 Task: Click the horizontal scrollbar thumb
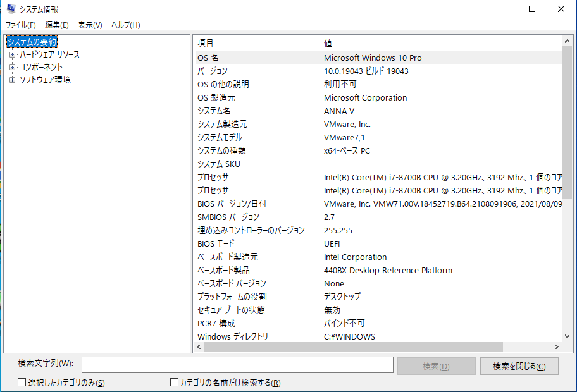coord(354,346)
